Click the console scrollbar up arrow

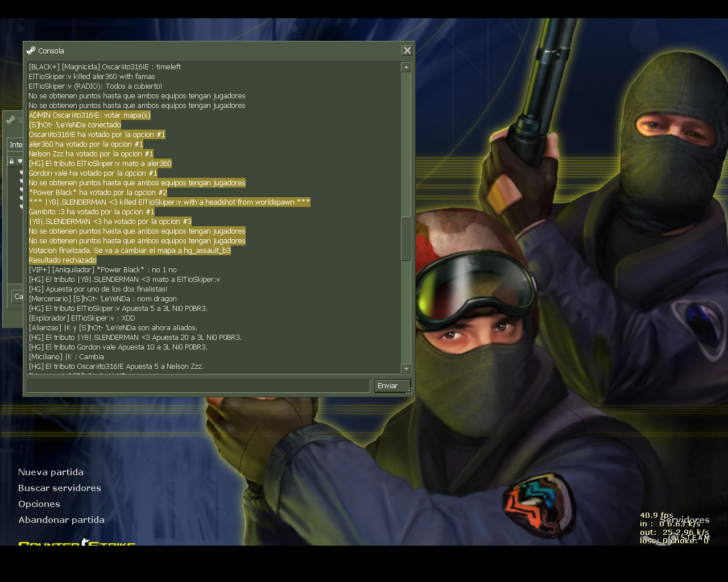click(406, 67)
